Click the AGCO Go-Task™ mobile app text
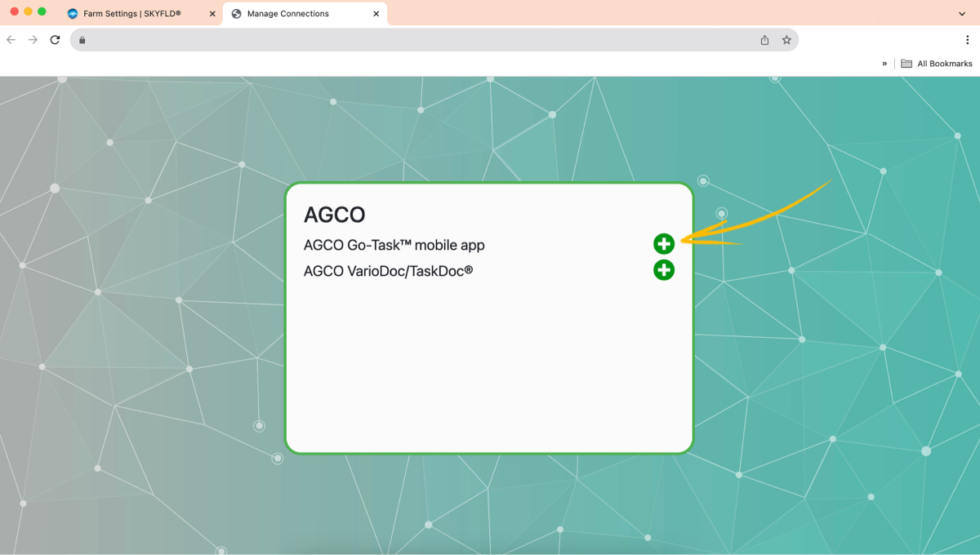Image resolution: width=980 pixels, height=555 pixels. [394, 245]
